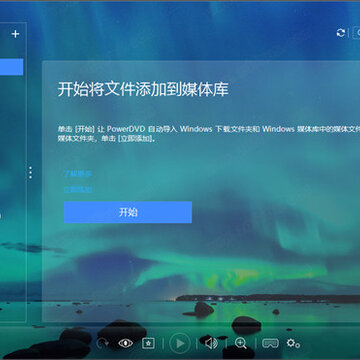Click the description text mentioning PowerDVD

209,134
